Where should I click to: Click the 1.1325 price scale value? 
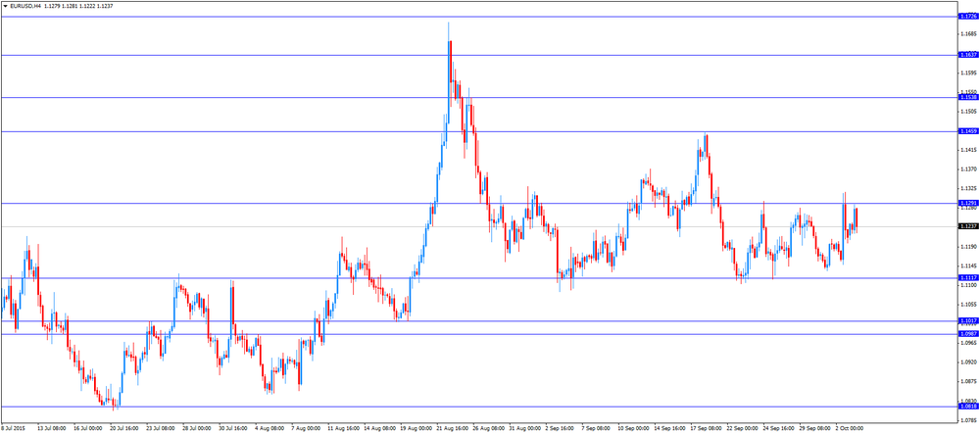(967, 188)
